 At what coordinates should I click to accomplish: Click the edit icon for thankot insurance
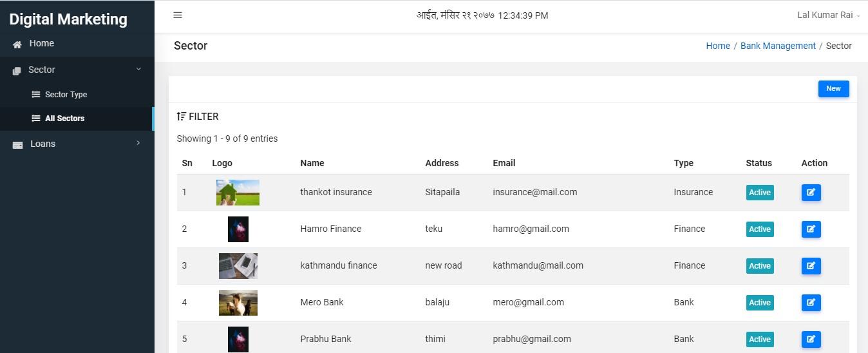tap(811, 192)
